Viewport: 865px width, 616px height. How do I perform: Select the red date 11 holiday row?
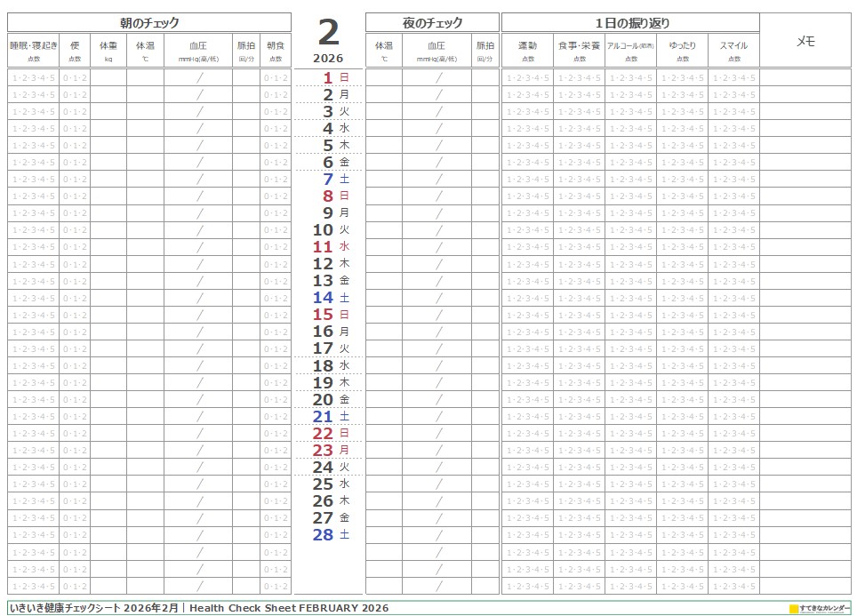click(329, 246)
